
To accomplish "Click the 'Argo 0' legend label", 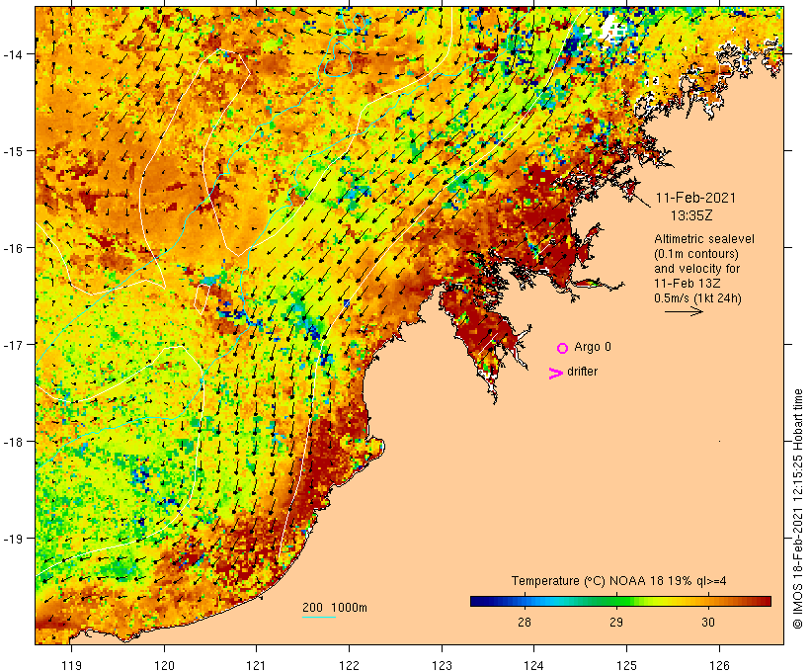I will [x=593, y=347].
